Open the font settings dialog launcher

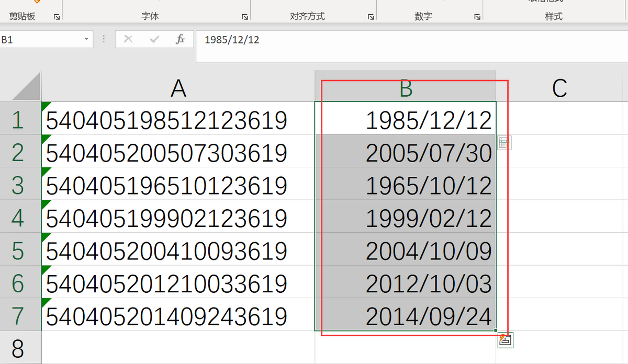click(244, 17)
